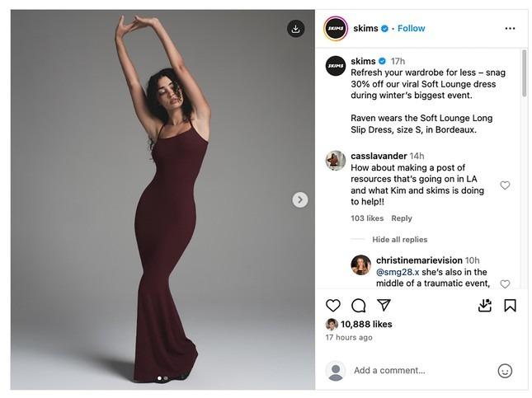Click the comment speech bubble icon

[x=359, y=306]
